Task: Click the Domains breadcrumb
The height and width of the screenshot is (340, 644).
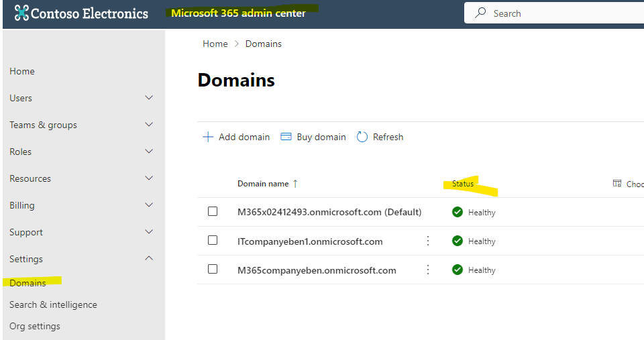Action: (x=263, y=44)
